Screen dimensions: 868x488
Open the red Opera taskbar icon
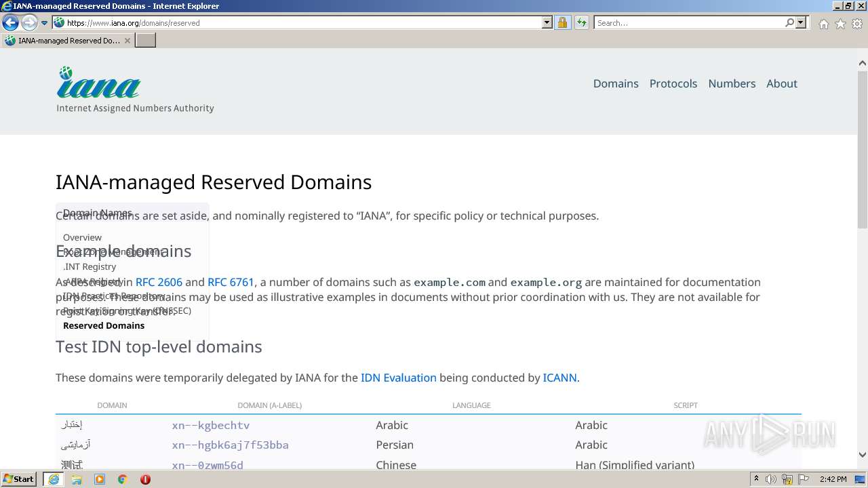point(145,479)
